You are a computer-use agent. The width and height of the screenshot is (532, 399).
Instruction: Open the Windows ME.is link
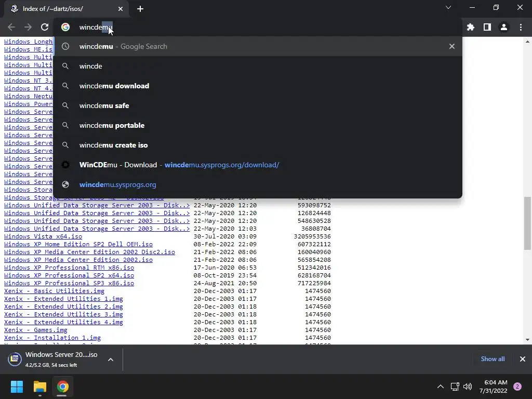(29, 49)
